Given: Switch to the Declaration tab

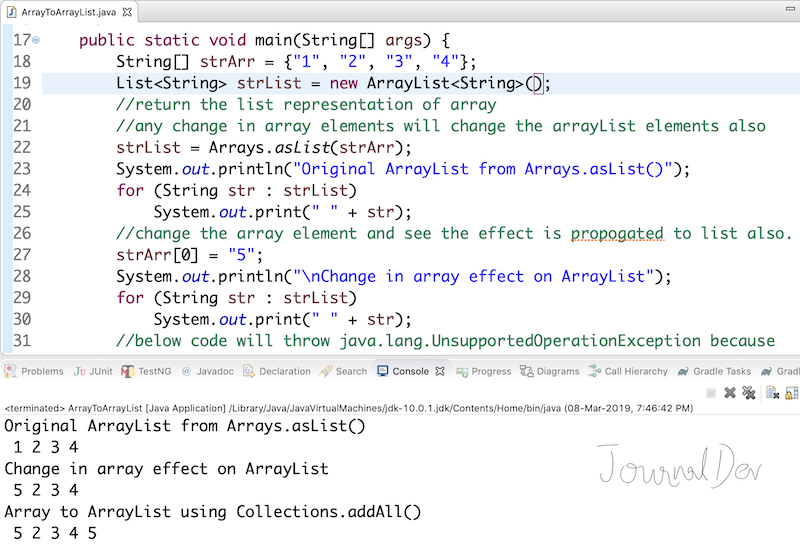Looking at the screenshot, I should 277,371.
